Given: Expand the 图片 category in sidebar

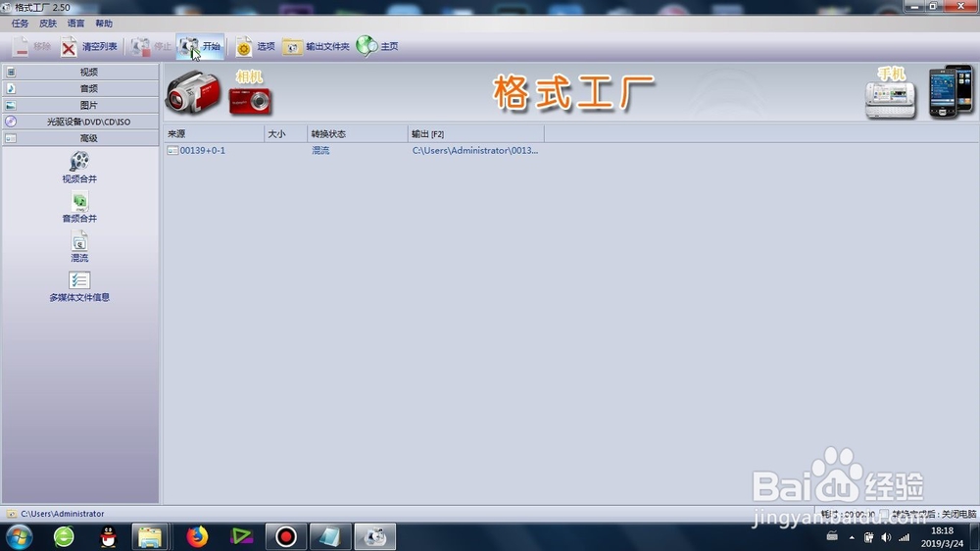Looking at the screenshot, I should [80, 105].
